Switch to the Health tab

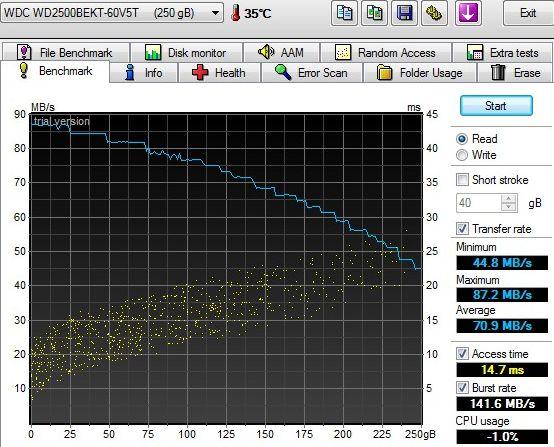(x=219, y=73)
